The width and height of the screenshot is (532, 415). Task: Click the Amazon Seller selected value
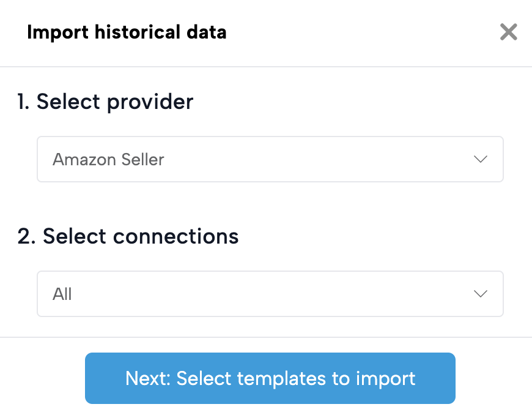[108, 159]
